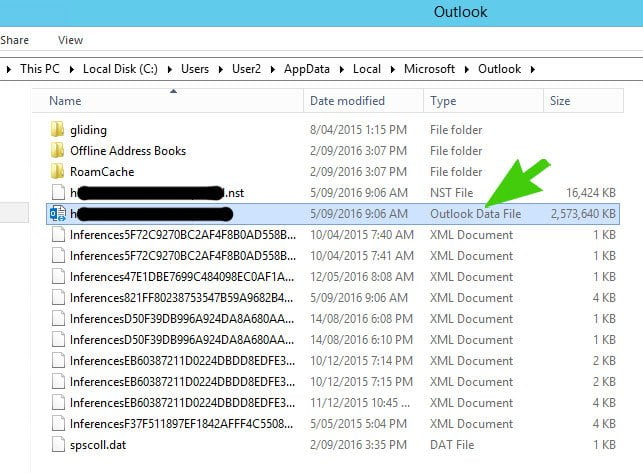Click icon of Inferences47E1DBE7699C file
The width and height of the screenshot is (643, 473).
tap(58, 276)
